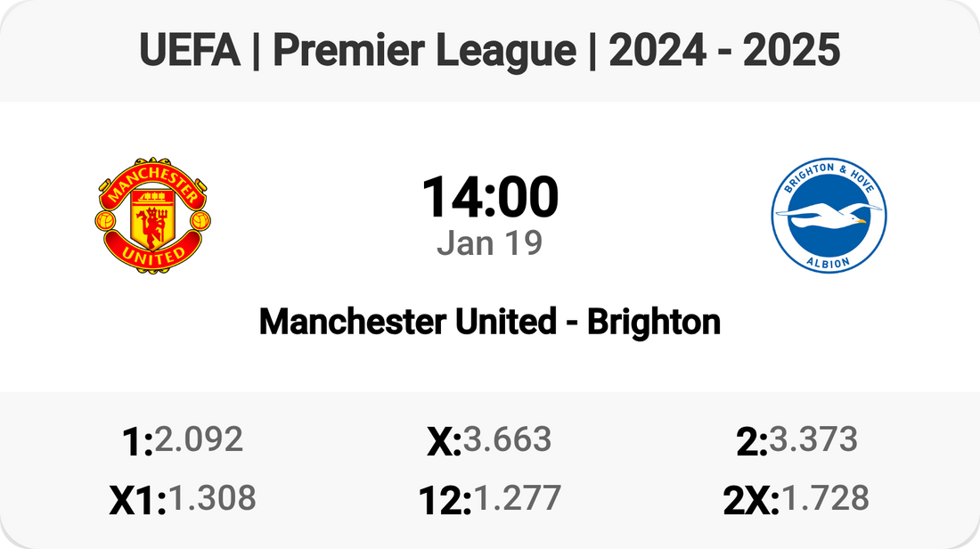
Task: Click the UEFA text in header
Action: pos(190,52)
